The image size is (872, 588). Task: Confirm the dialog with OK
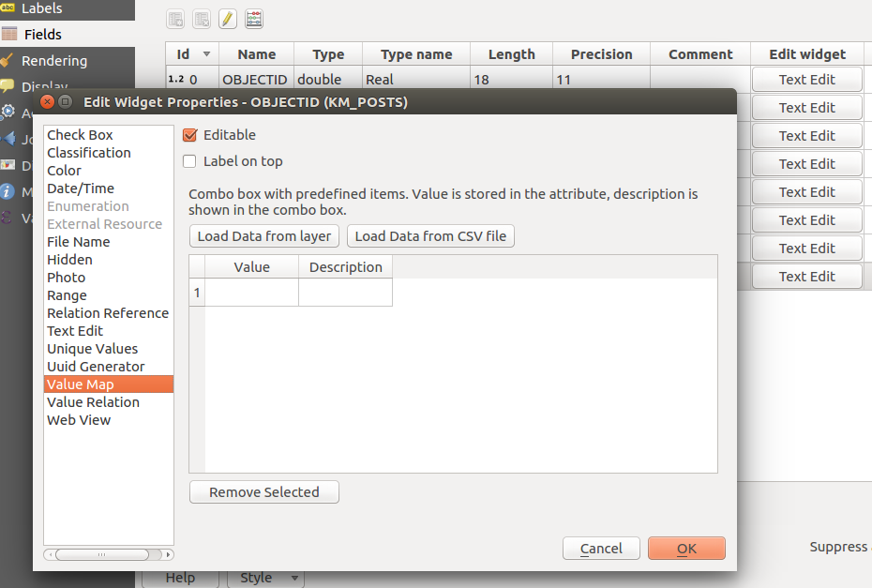[x=686, y=549]
